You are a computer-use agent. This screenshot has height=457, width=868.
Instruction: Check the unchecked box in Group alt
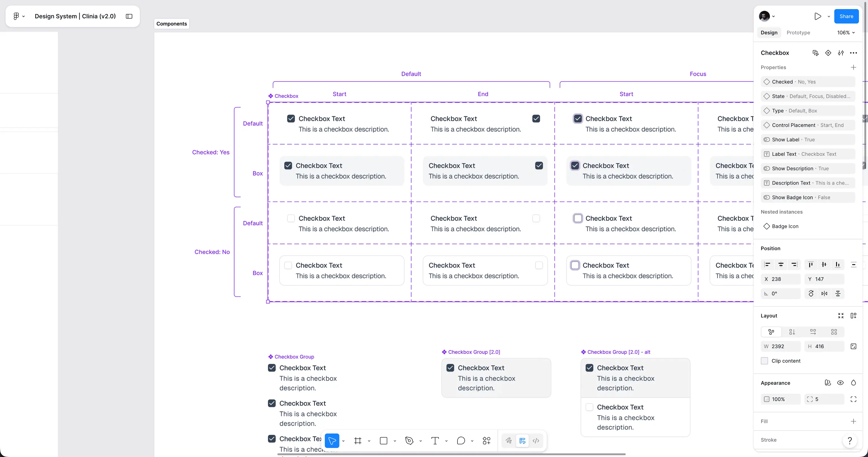click(589, 407)
